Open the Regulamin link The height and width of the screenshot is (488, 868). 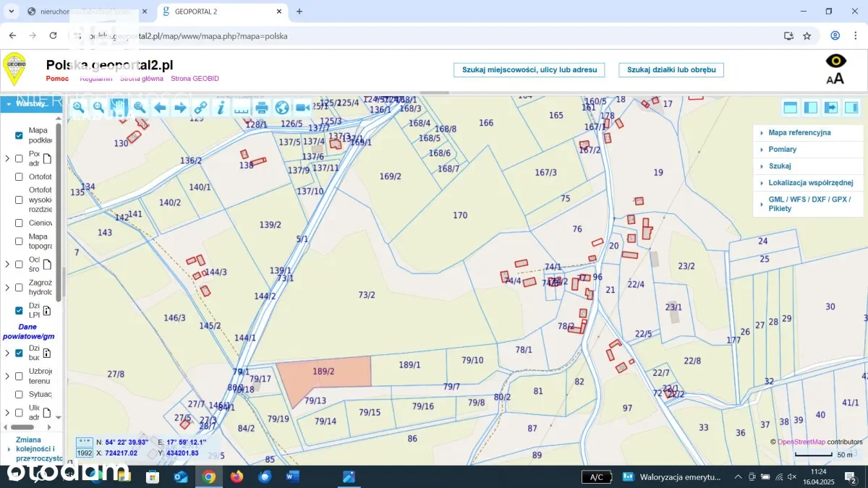pos(95,79)
